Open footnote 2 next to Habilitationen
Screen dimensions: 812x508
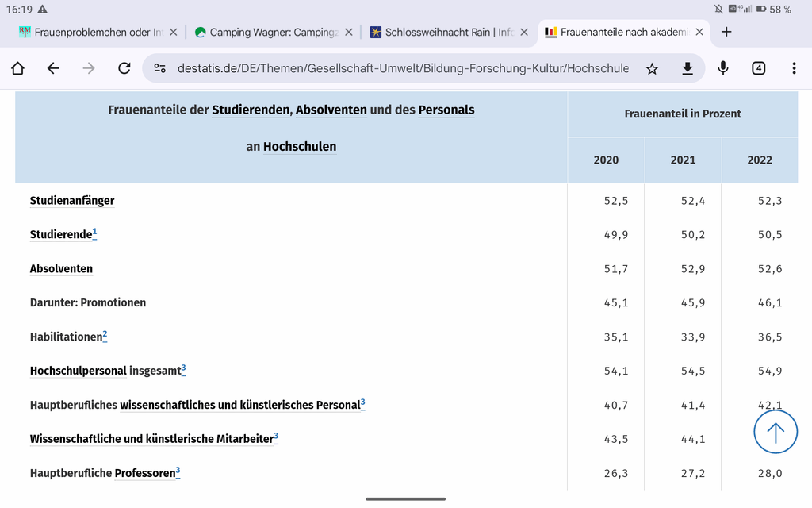tap(105, 335)
